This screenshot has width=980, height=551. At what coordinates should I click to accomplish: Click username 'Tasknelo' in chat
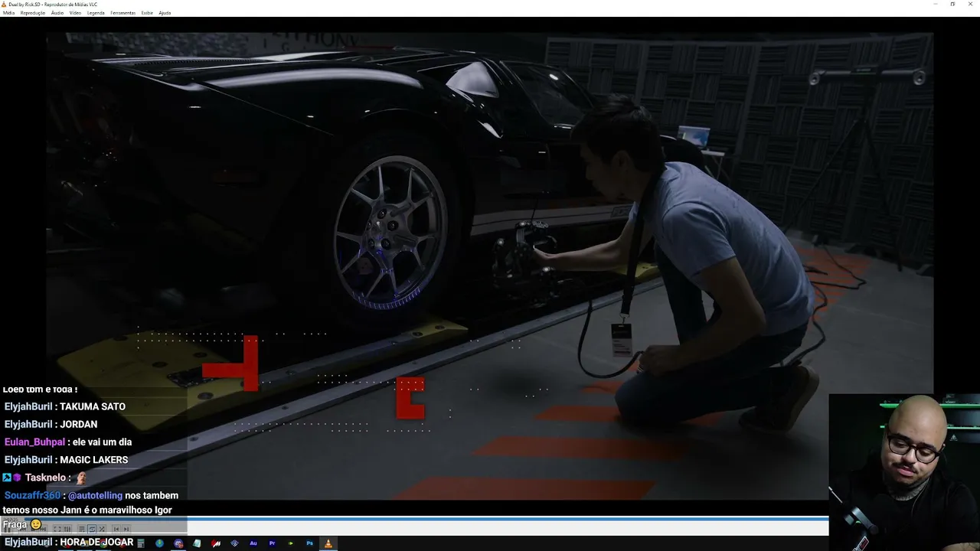[45, 478]
